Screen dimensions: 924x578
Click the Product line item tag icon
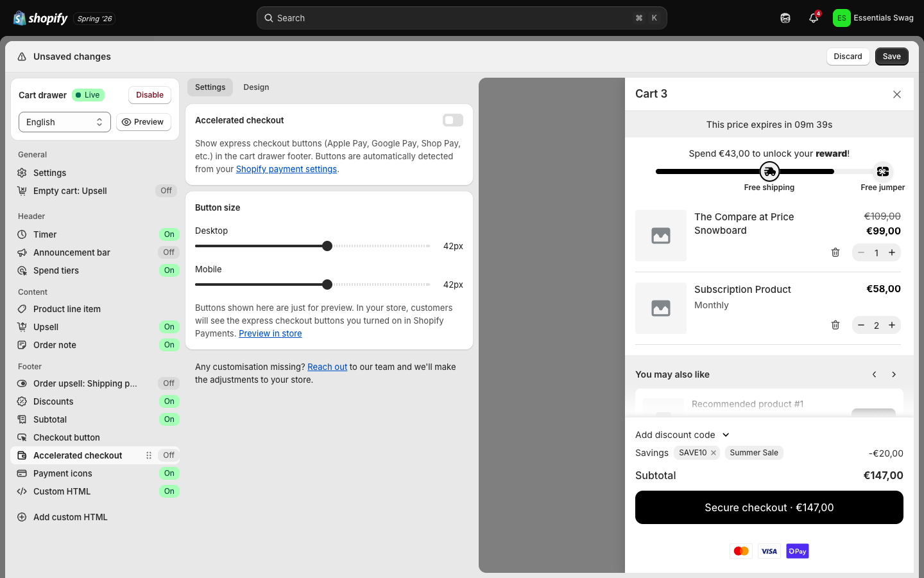[x=22, y=309]
